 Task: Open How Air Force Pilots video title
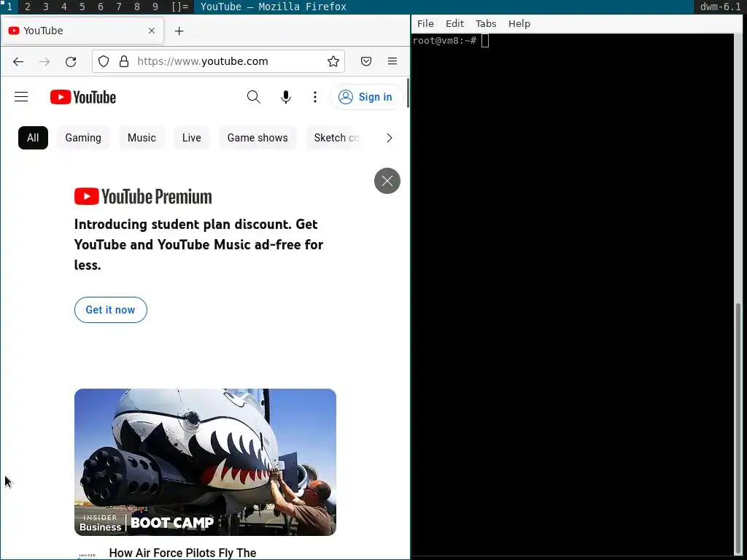183,553
